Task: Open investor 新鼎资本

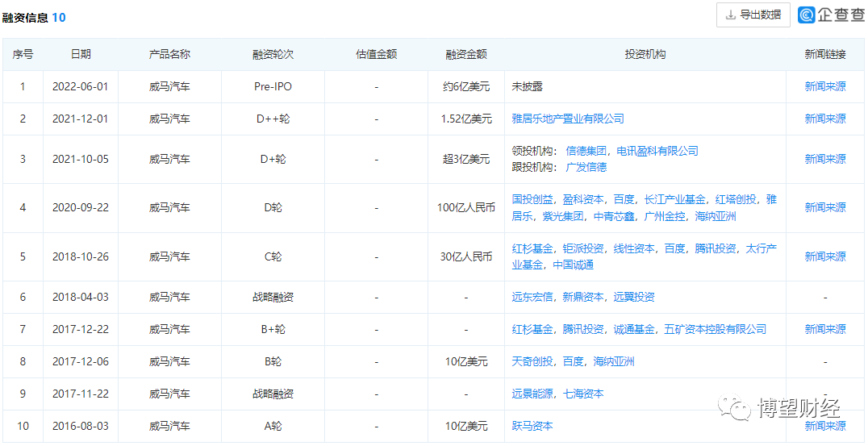Action: [583, 297]
